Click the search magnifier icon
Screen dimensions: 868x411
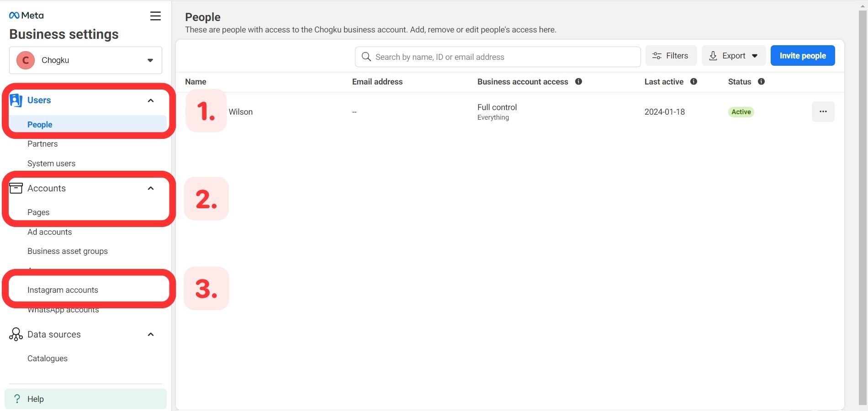tap(366, 57)
